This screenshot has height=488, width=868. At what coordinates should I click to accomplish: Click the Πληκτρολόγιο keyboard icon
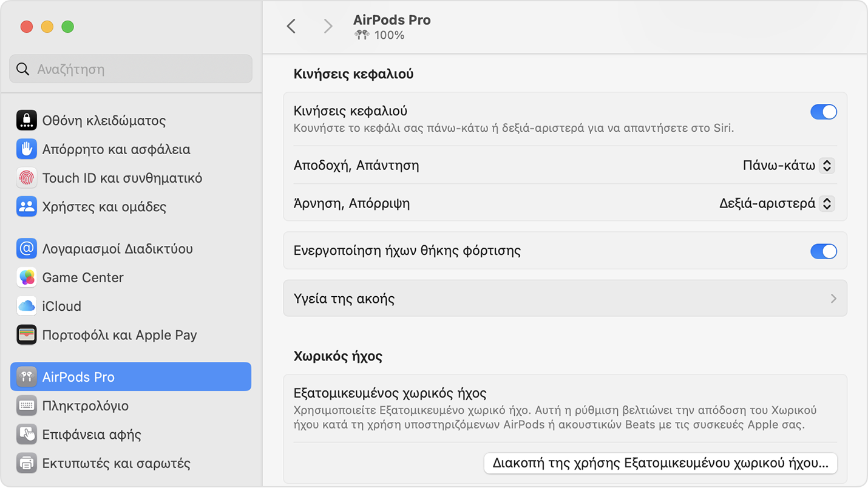pos(26,405)
